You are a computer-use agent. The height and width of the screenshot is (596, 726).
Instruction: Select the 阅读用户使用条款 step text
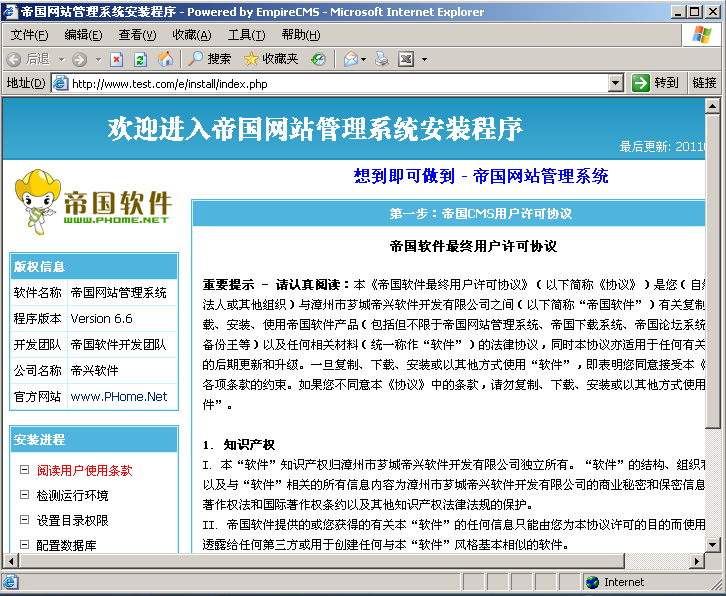click(x=85, y=471)
